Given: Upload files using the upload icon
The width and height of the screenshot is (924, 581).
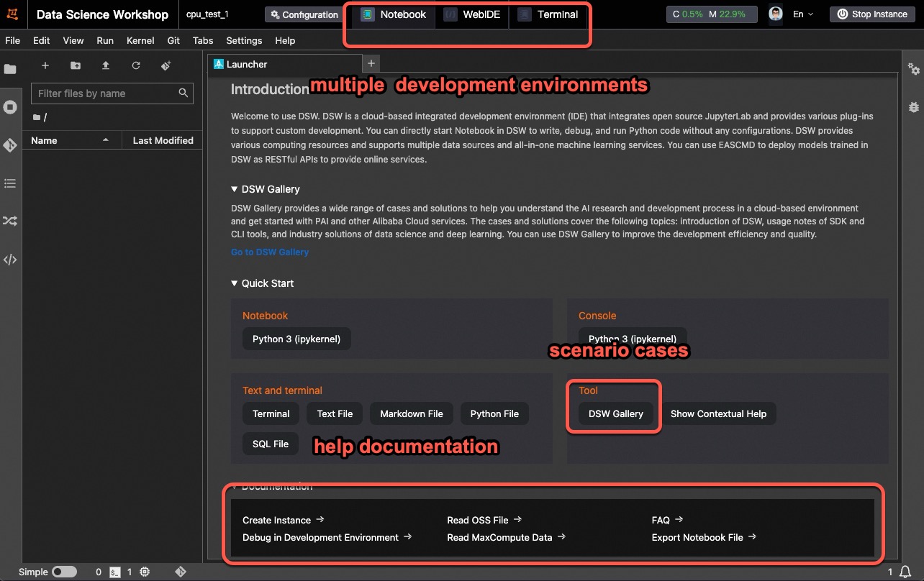Looking at the screenshot, I should (x=106, y=65).
